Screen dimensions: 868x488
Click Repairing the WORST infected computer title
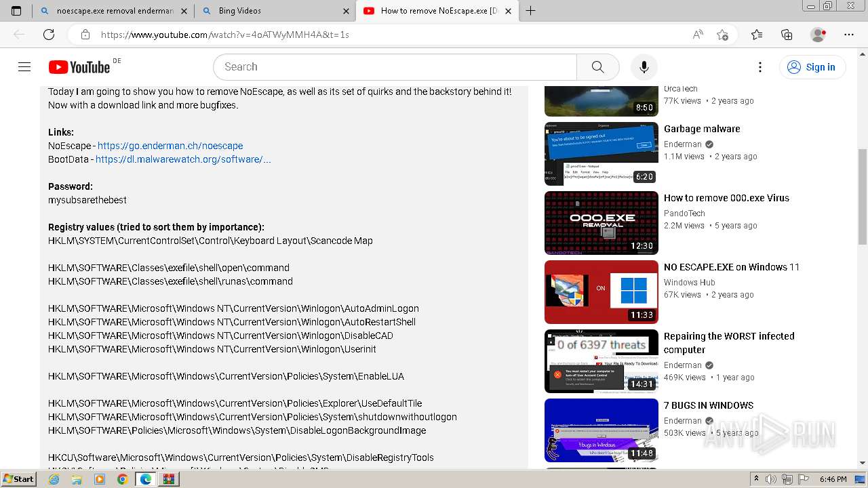point(729,343)
